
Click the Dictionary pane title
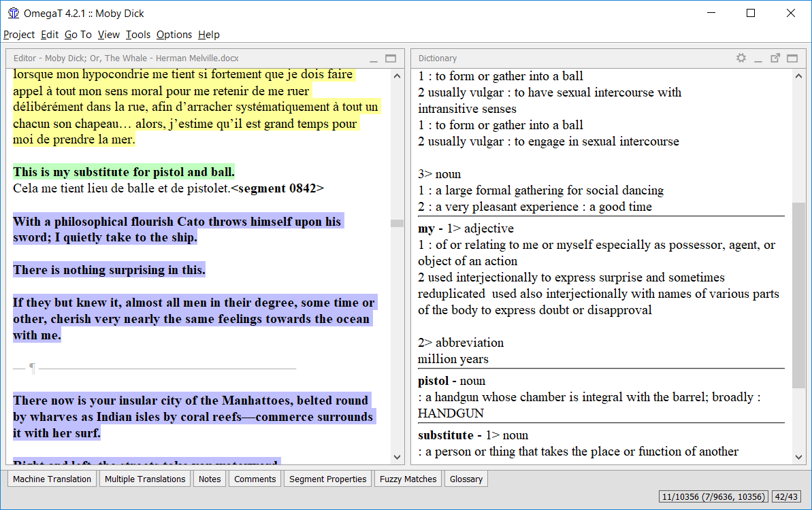(x=438, y=58)
